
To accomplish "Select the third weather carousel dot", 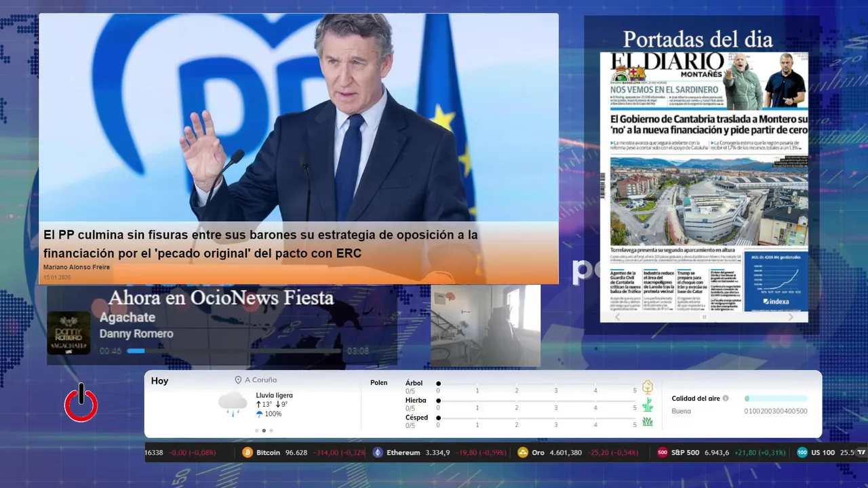I will [x=271, y=430].
